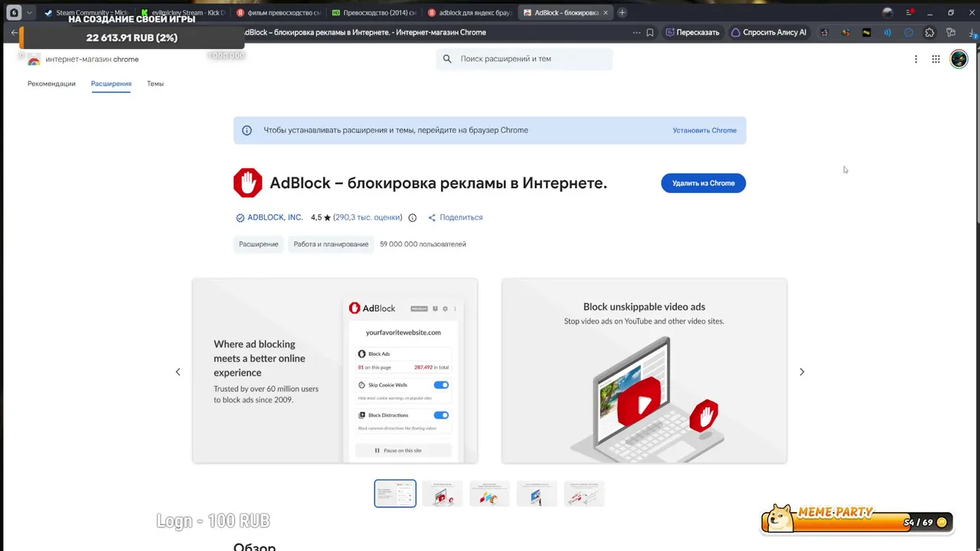Open the extensions puzzle-piece menu
The height and width of the screenshot is (551, 980).
click(x=929, y=33)
